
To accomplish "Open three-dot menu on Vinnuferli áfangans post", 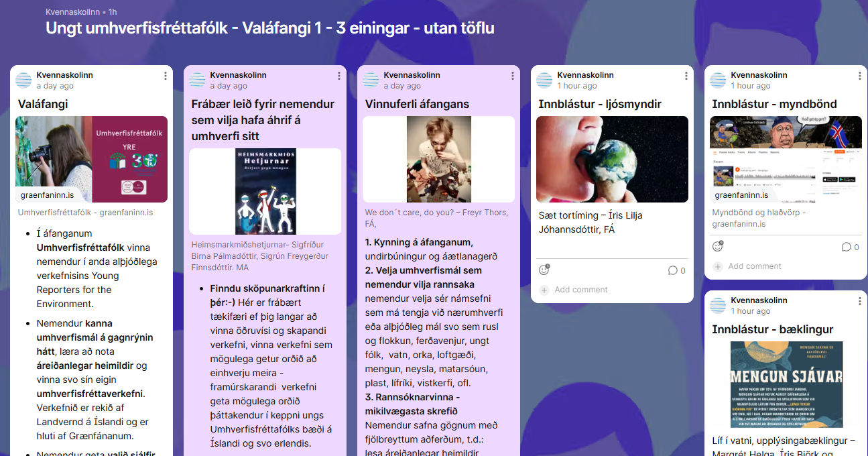I will 513,76.
